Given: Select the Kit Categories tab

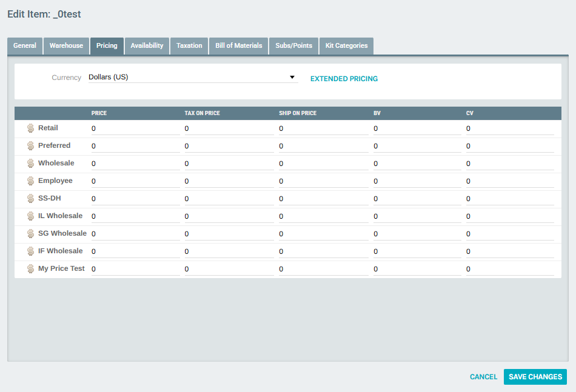Looking at the screenshot, I should tap(346, 46).
